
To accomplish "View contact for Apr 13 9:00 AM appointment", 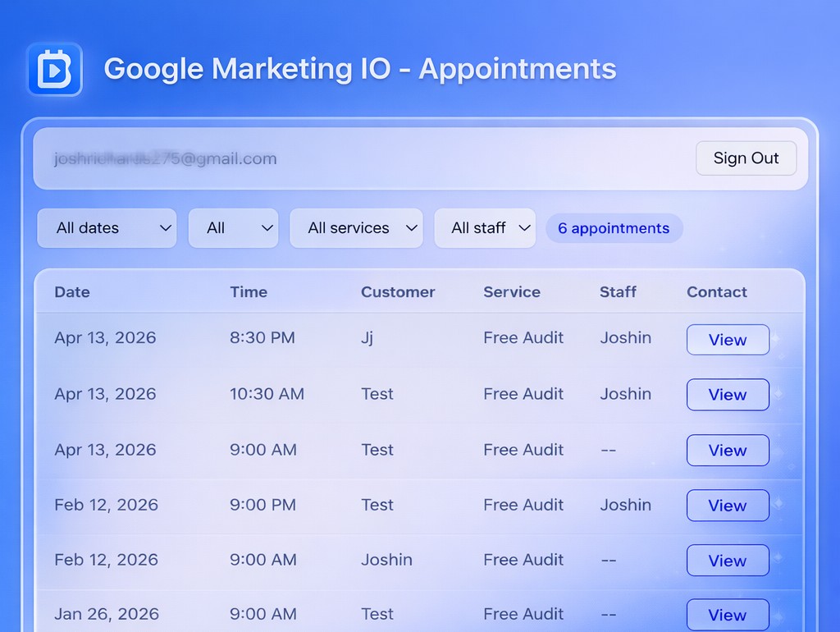I will tap(728, 451).
